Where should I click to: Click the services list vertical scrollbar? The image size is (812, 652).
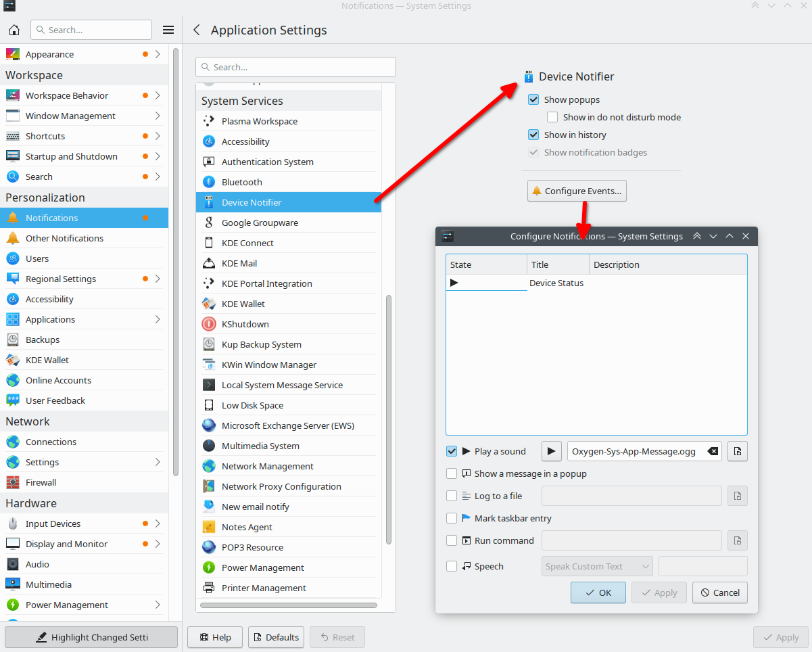388,419
